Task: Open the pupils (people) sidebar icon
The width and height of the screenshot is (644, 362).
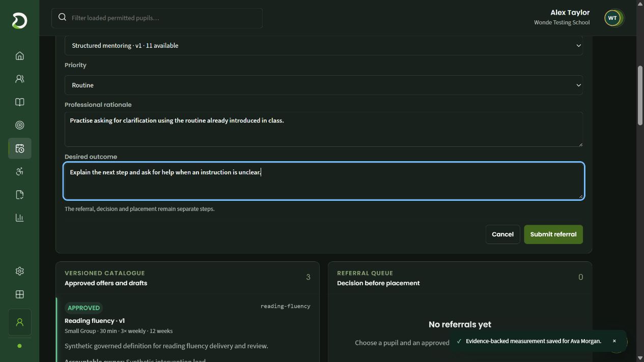Action: 19,79
